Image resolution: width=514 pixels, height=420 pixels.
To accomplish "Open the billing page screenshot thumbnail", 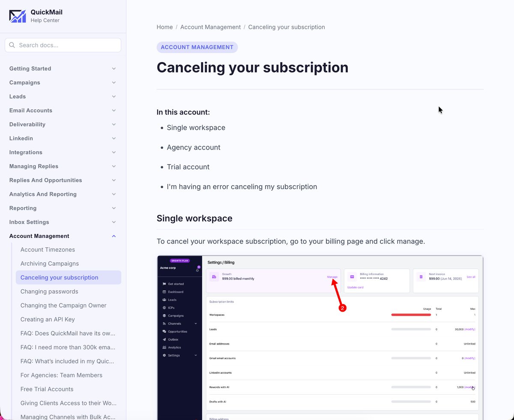I will pyautogui.click(x=320, y=338).
